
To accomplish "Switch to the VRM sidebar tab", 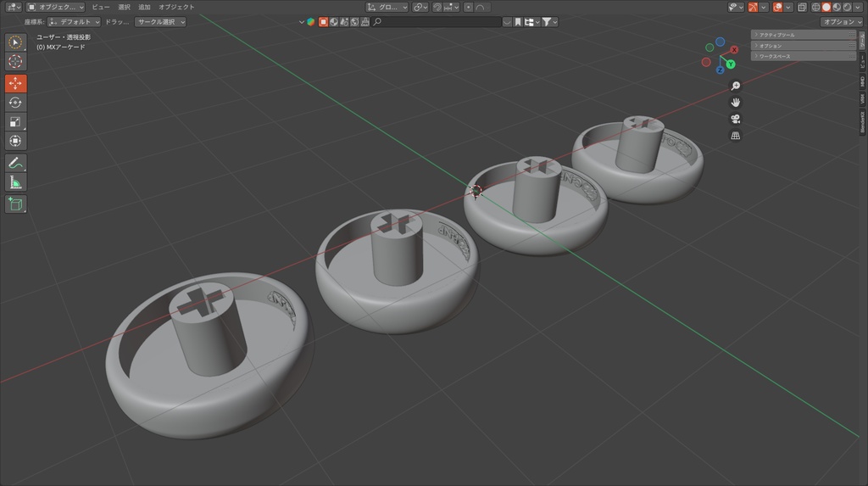I will tap(862, 99).
